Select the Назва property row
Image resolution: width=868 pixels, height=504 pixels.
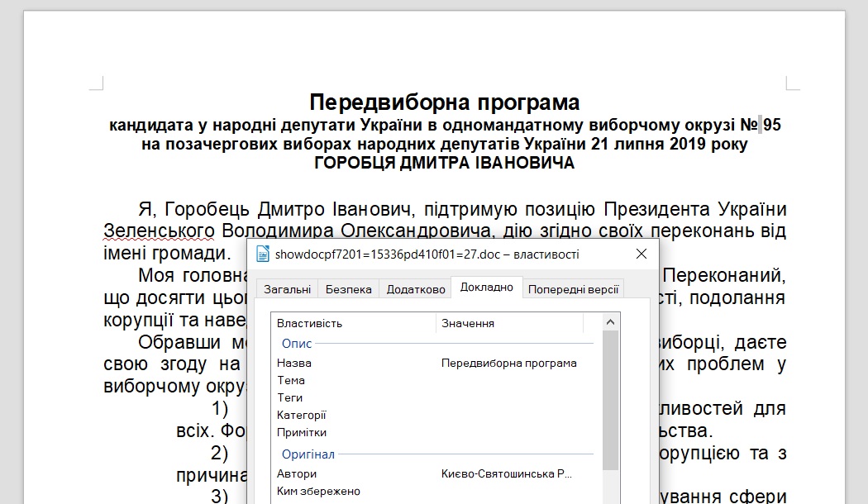point(294,363)
